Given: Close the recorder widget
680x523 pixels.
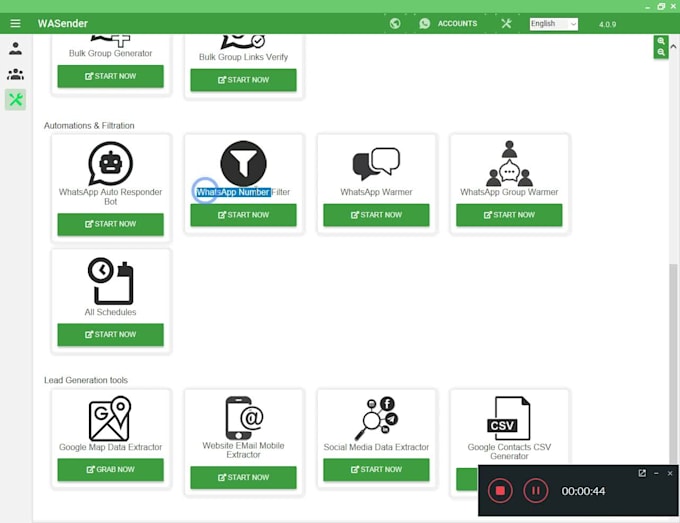Looking at the screenshot, I should point(670,473).
